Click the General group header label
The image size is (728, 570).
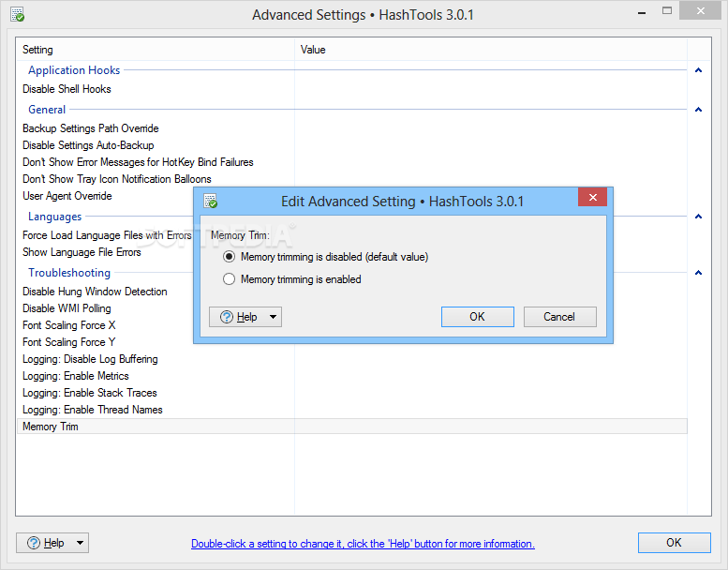(x=47, y=110)
